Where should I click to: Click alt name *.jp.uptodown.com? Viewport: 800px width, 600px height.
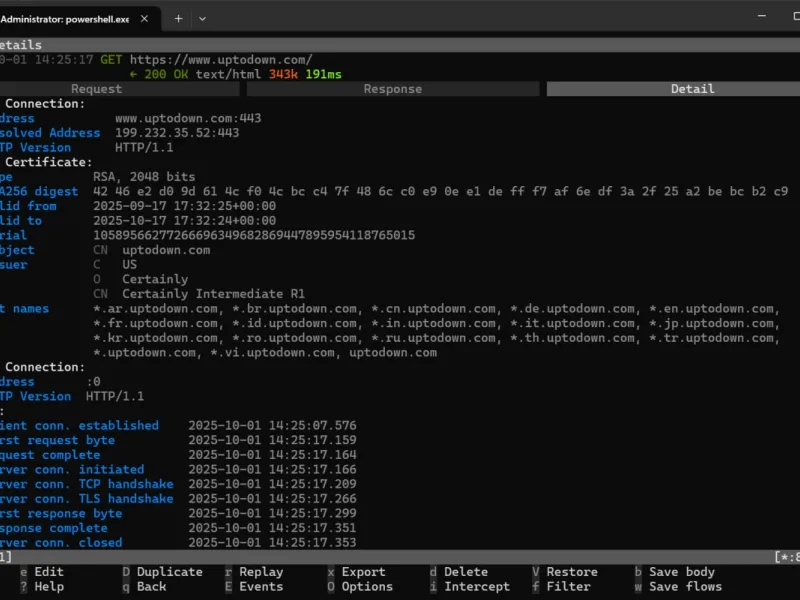pyautogui.click(x=711, y=323)
